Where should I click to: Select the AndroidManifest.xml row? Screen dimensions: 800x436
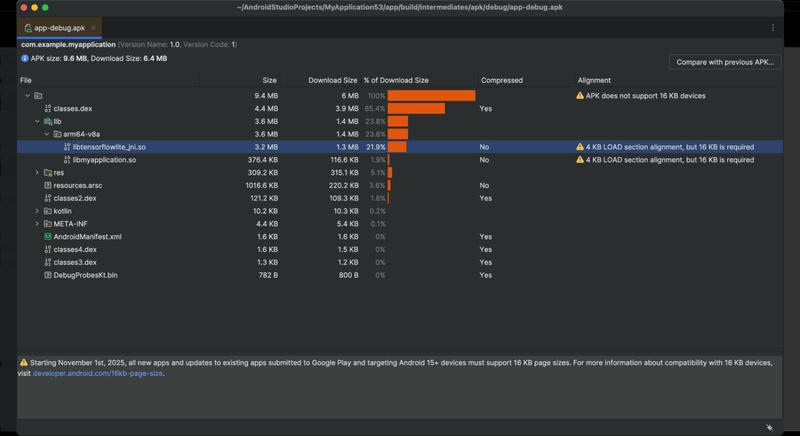(400, 237)
